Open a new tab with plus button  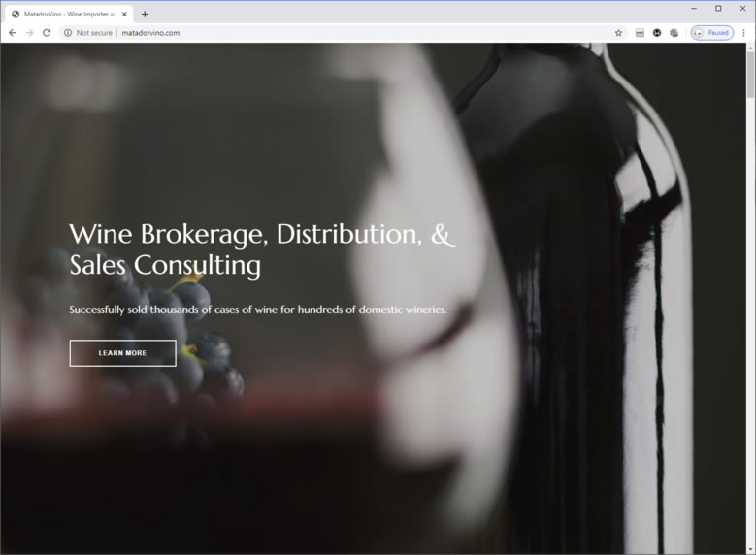click(145, 14)
